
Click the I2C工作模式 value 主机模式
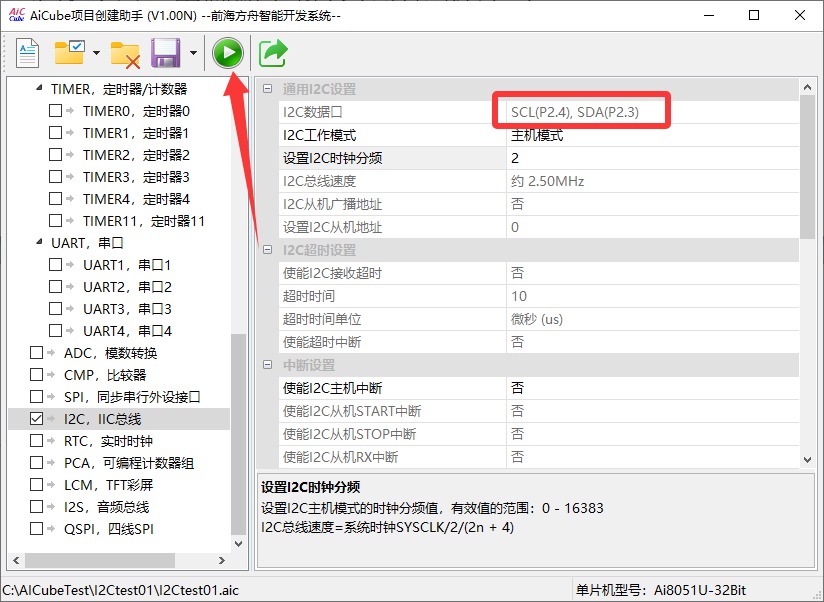(653, 135)
